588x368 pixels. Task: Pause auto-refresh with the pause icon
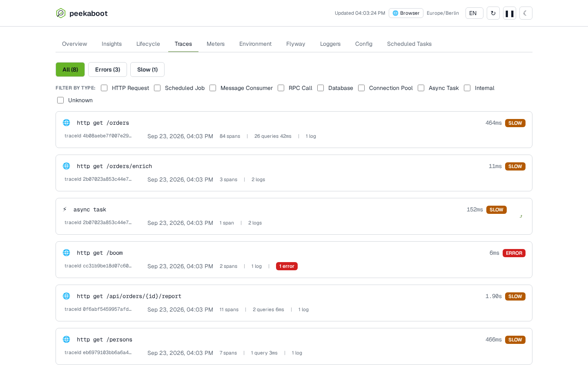pos(510,13)
